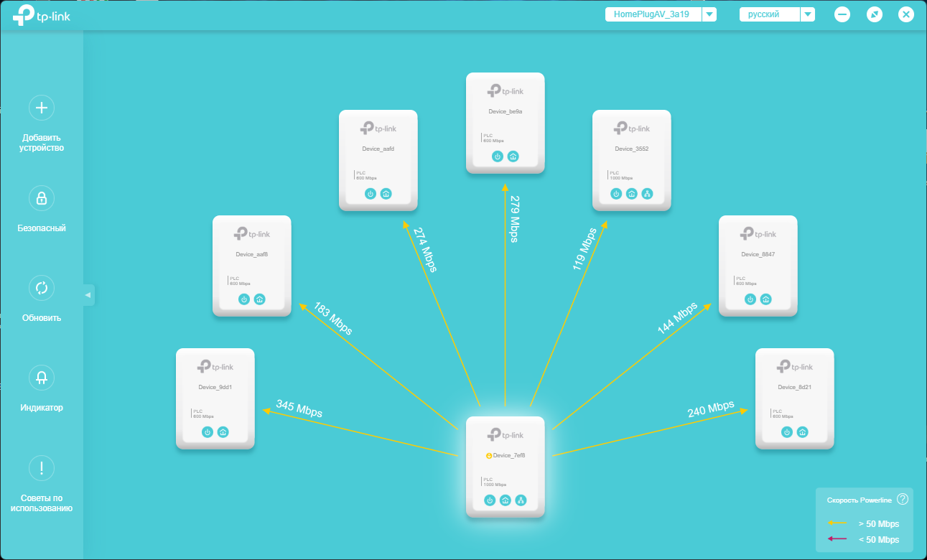
Task: Click the Обновить label
Action: [x=42, y=318]
